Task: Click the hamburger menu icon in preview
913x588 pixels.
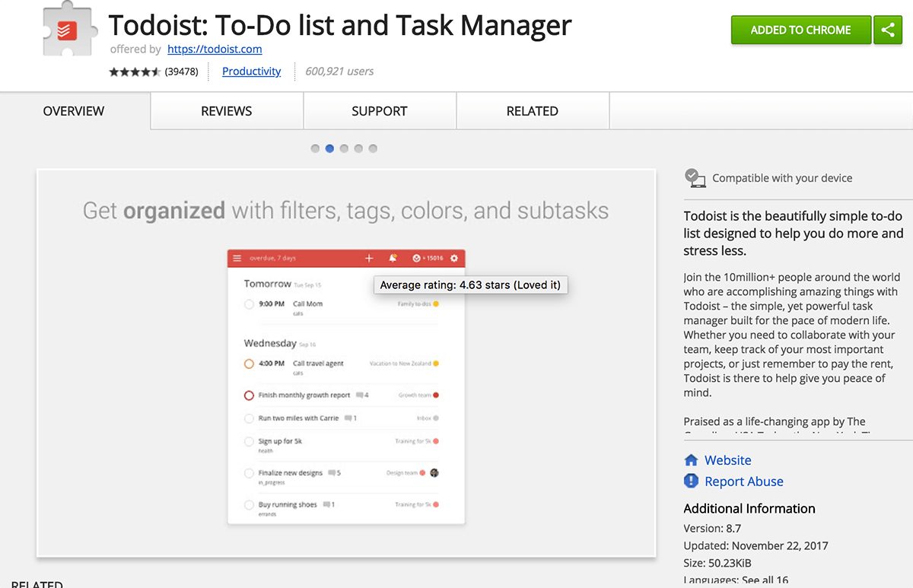Action: pyautogui.click(x=237, y=259)
